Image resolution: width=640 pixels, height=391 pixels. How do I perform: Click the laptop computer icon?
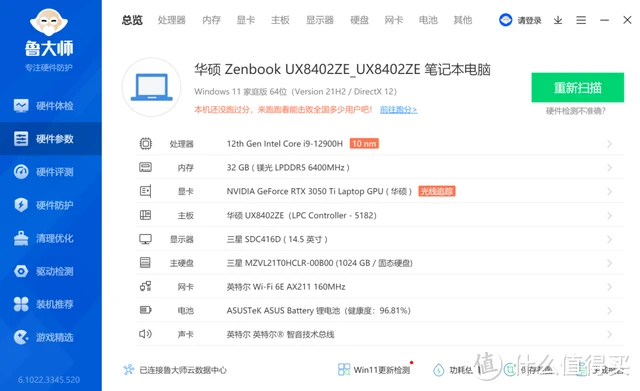coord(151,87)
